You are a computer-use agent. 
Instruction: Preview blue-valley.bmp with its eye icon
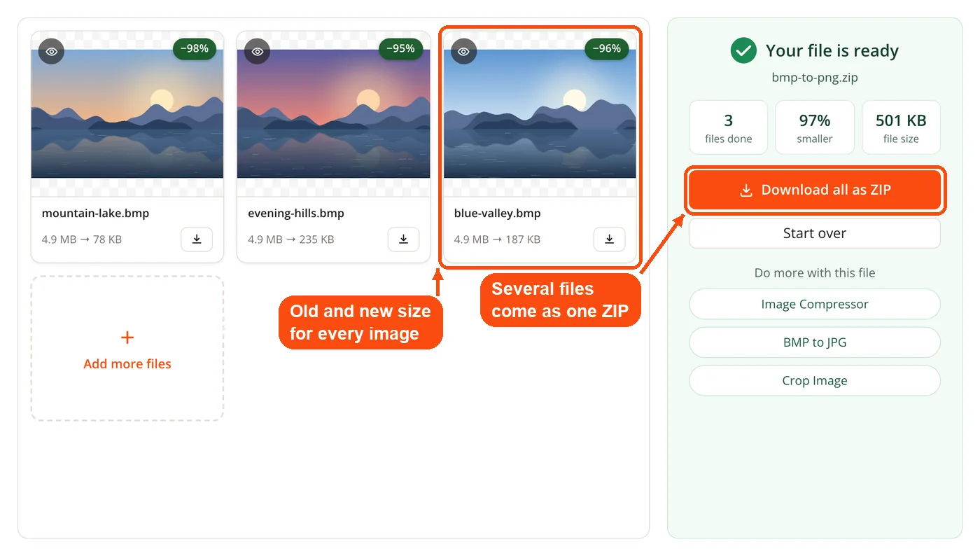click(x=463, y=51)
